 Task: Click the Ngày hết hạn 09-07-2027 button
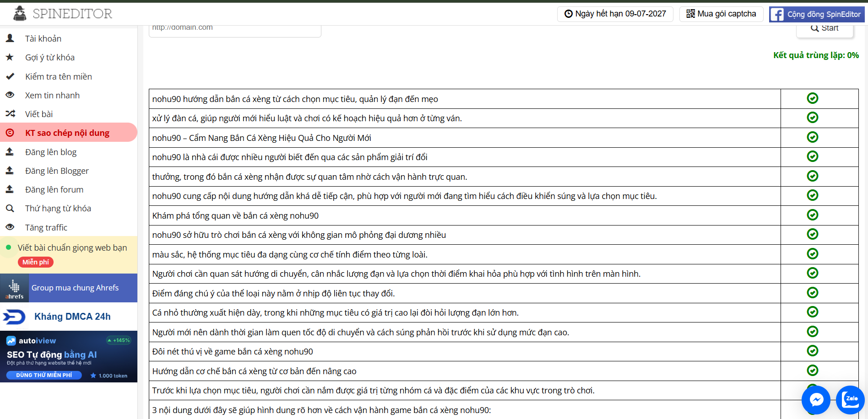[615, 14]
